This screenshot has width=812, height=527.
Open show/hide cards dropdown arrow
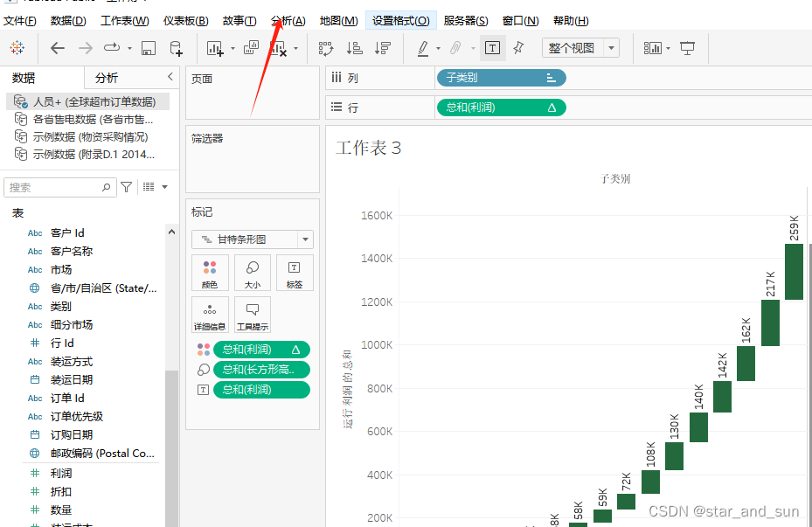click(x=668, y=49)
